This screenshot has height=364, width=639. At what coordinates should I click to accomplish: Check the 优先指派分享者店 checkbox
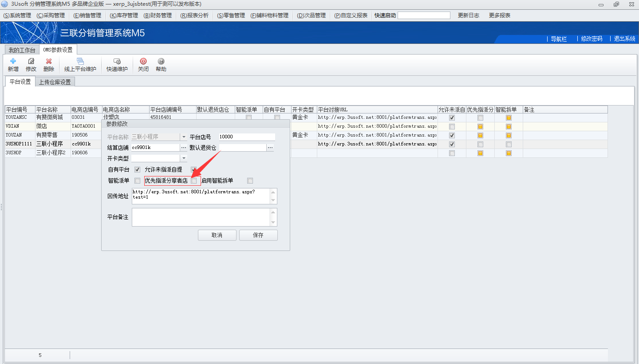coord(194,180)
